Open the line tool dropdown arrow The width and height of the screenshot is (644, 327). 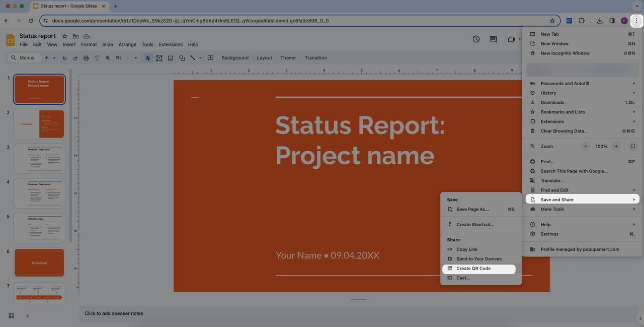point(200,58)
